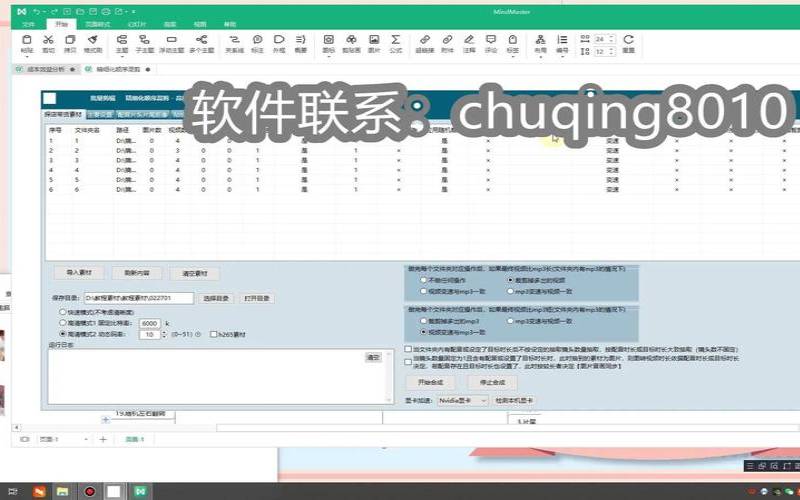The height and width of the screenshot is (500, 800).
Task: Select HD mode 1 fixed bitrate radio button
Action: [x=63, y=323]
